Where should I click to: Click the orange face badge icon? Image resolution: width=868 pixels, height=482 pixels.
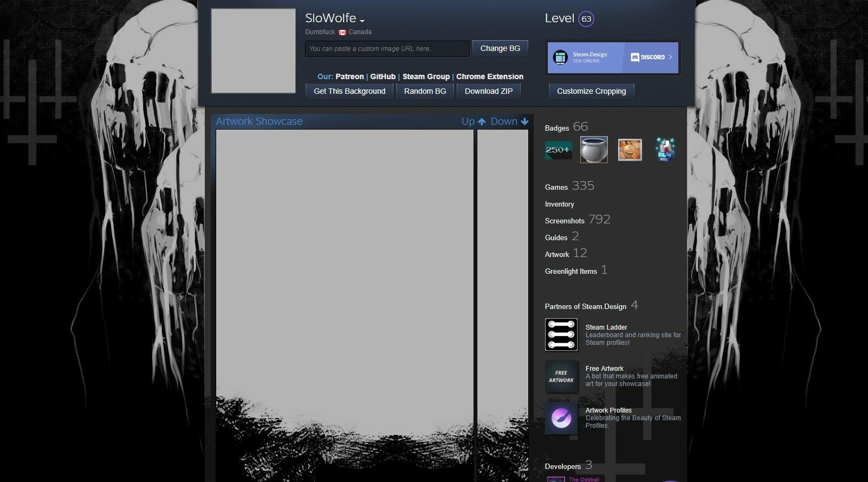pyautogui.click(x=630, y=150)
